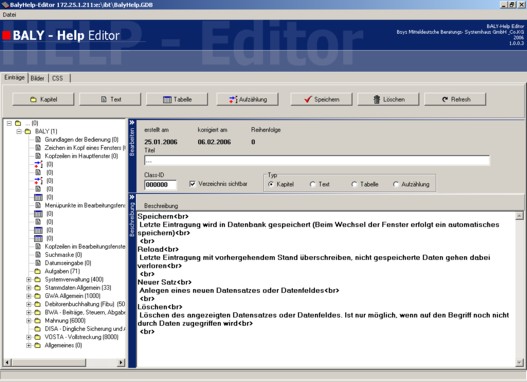This screenshot has height=382, width=527.
Task: Click document icon beside Zeichen im Kopf eines Fensters
Action: tap(38, 148)
